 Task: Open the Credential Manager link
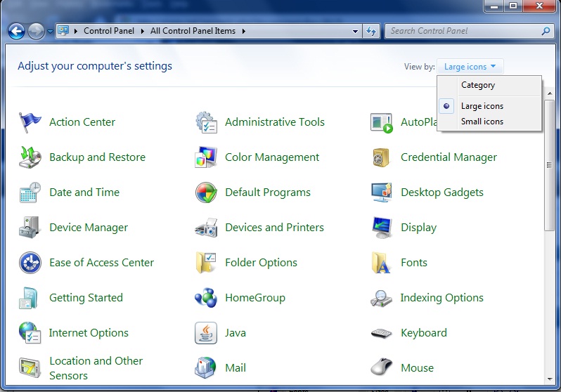449,157
